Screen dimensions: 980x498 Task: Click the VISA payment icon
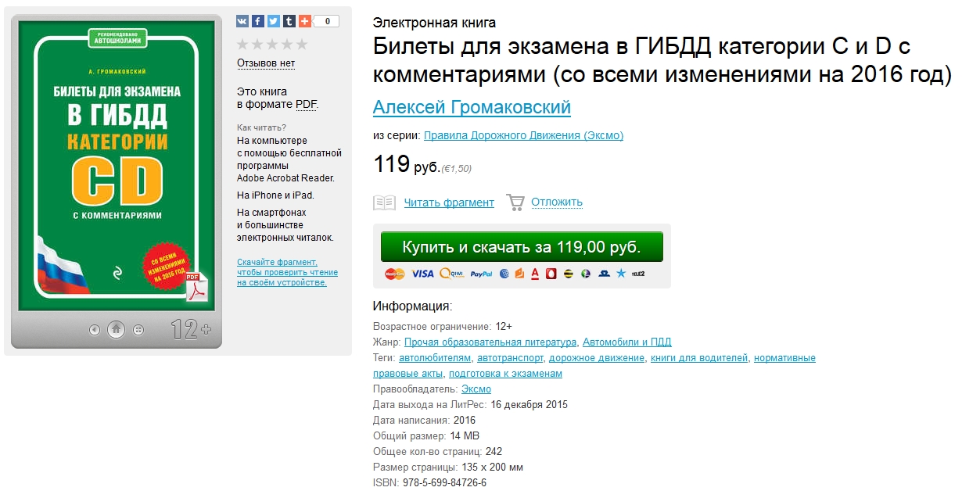[x=423, y=274]
